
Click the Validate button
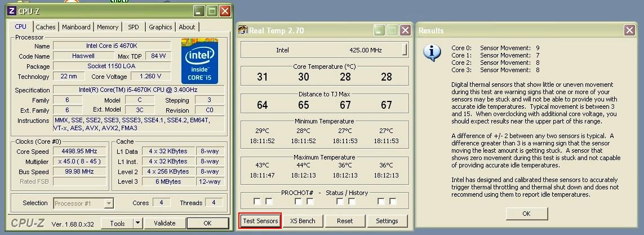tap(165, 224)
